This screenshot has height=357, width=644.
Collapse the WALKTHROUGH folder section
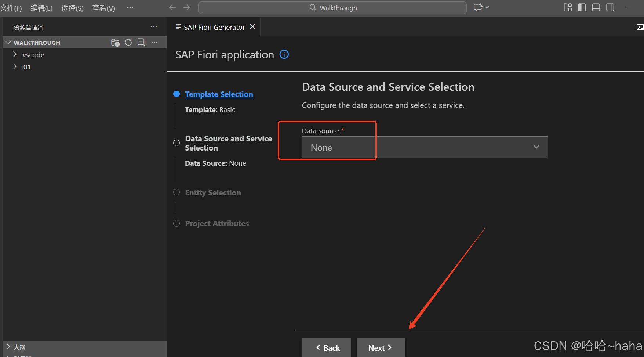point(8,43)
